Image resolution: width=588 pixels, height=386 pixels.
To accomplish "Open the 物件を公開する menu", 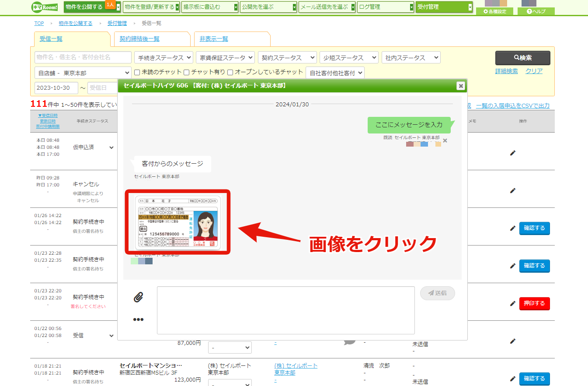I will tap(92, 7).
